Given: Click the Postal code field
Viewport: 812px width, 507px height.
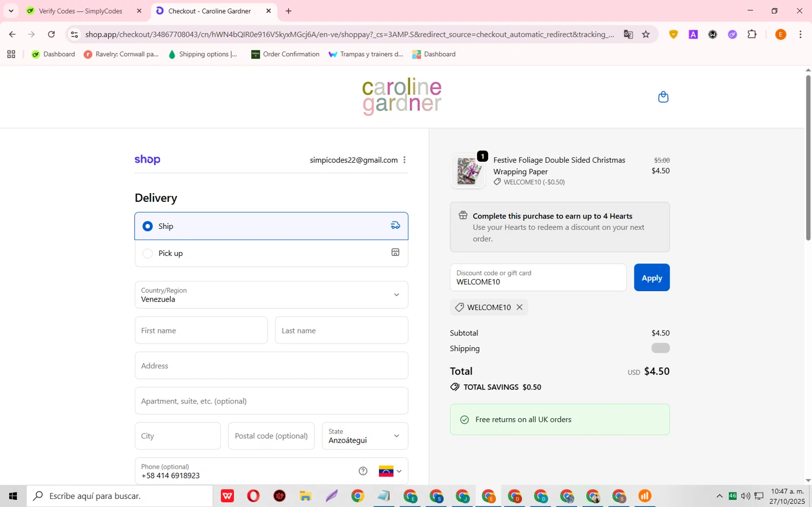Looking at the screenshot, I should 271,436.
